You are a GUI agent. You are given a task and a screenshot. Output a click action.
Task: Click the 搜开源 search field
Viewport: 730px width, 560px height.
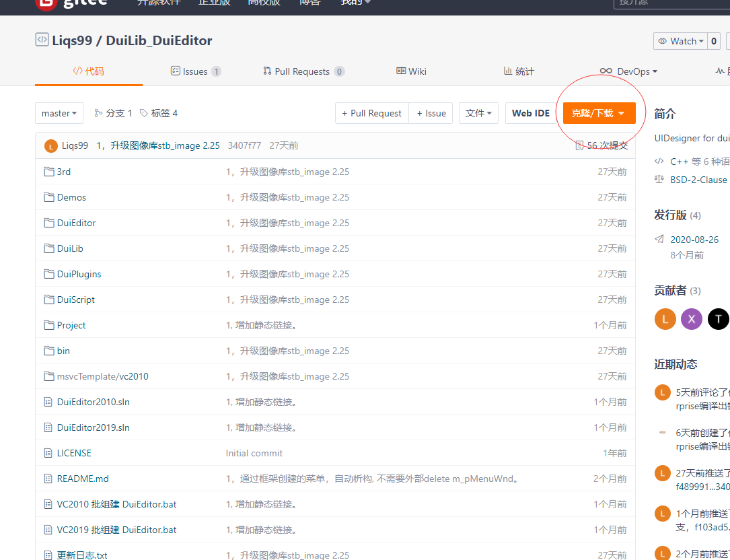[x=673, y=3]
